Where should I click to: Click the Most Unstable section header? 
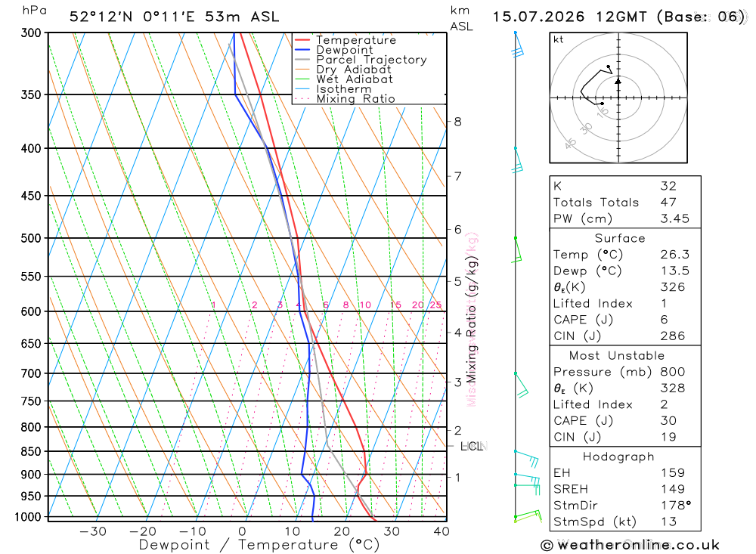tap(617, 356)
